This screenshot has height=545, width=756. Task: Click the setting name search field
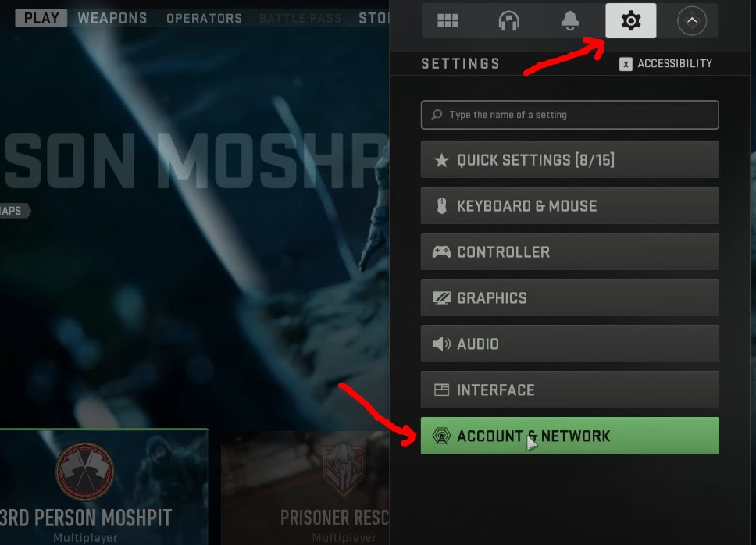[570, 115]
